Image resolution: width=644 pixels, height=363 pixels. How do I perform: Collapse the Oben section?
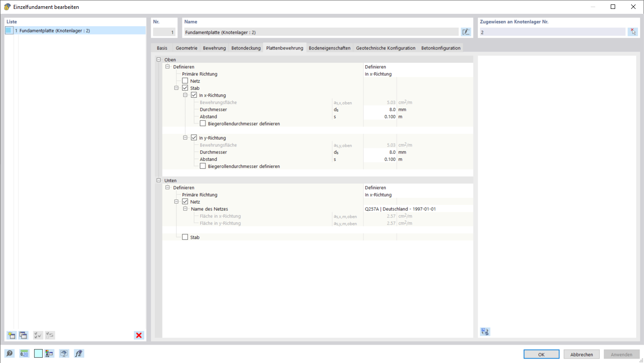tap(158, 60)
